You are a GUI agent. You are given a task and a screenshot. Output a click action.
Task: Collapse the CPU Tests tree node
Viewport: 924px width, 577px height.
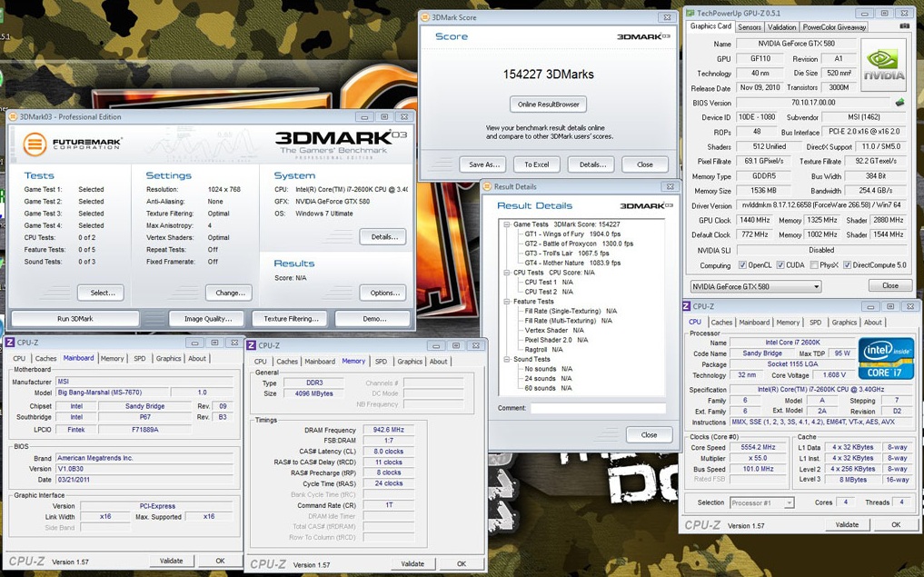[x=507, y=273]
